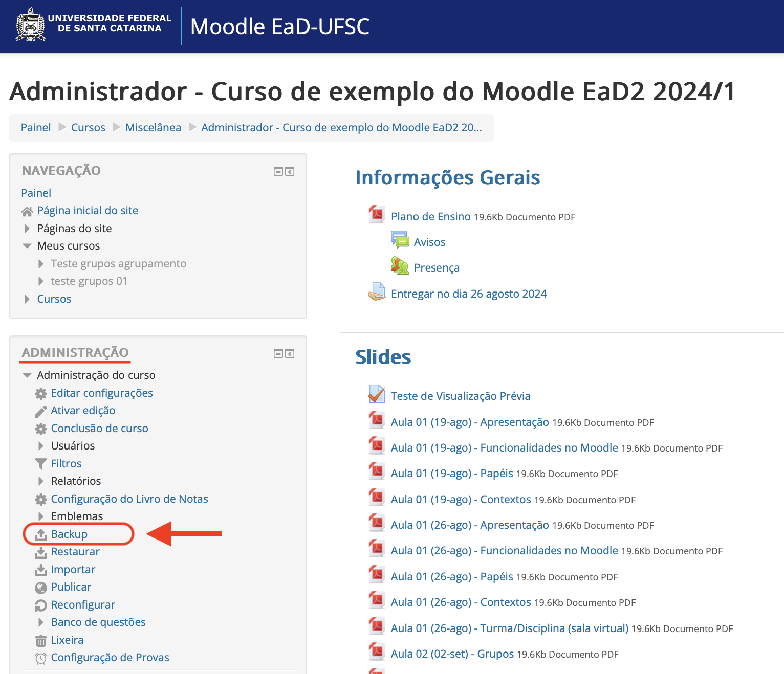
Task: Open Aula 01 (19-ago) - Contextos PDF link
Action: [x=461, y=500]
